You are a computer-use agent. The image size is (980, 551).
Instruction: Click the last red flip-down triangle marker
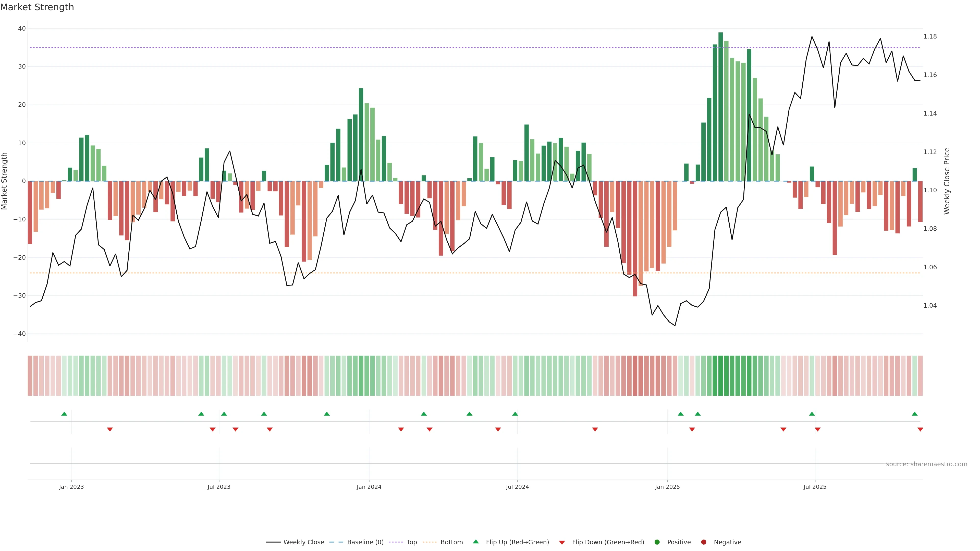click(x=920, y=429)
